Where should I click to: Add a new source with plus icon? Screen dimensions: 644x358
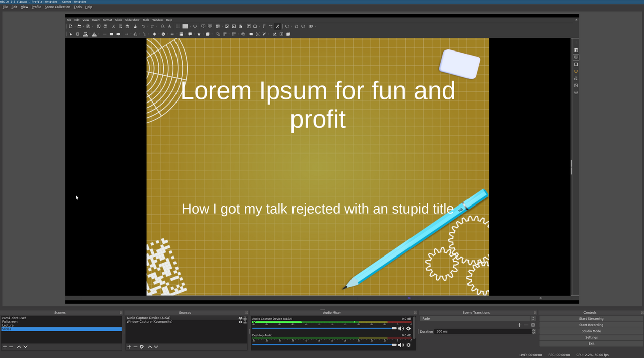[x=129, y=347]
